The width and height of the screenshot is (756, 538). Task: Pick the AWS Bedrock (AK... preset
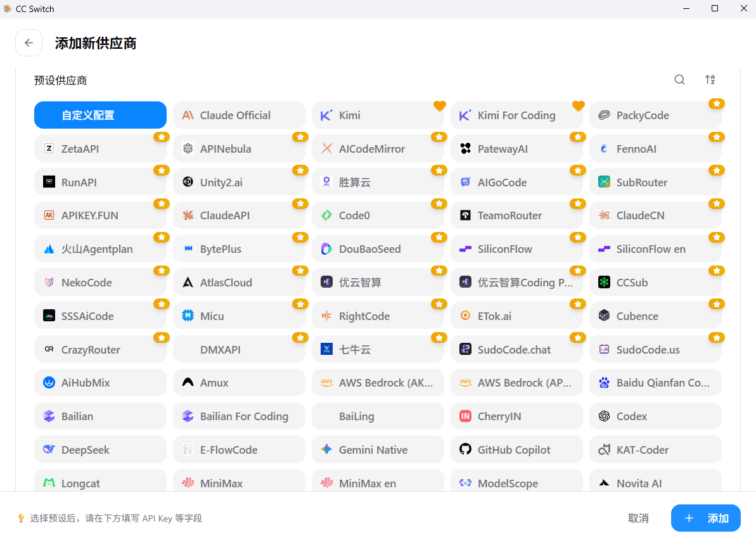pos(378,383)
